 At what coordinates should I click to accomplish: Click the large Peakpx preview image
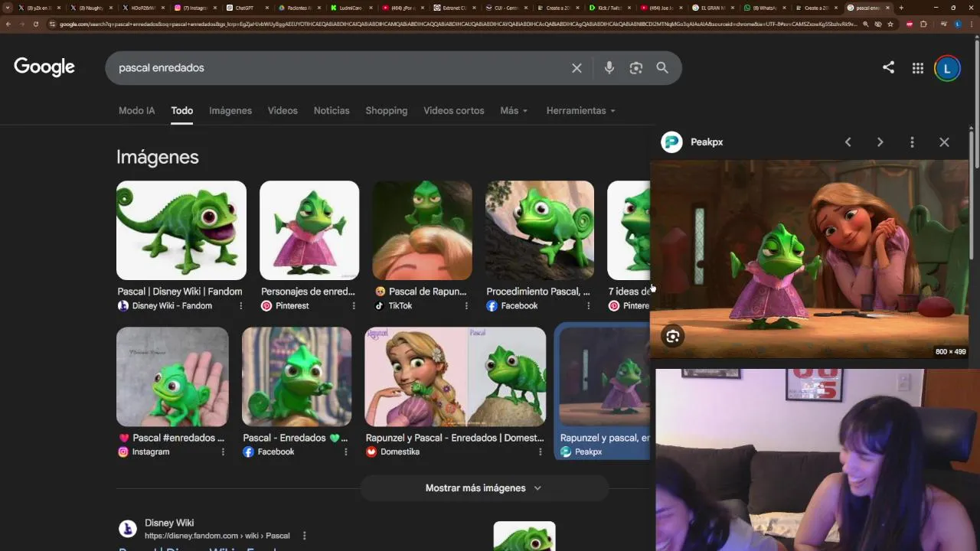809,259
